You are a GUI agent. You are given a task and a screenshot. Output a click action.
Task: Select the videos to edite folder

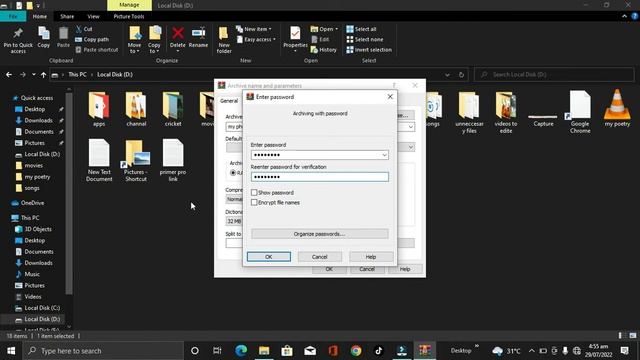coord(506,112)
